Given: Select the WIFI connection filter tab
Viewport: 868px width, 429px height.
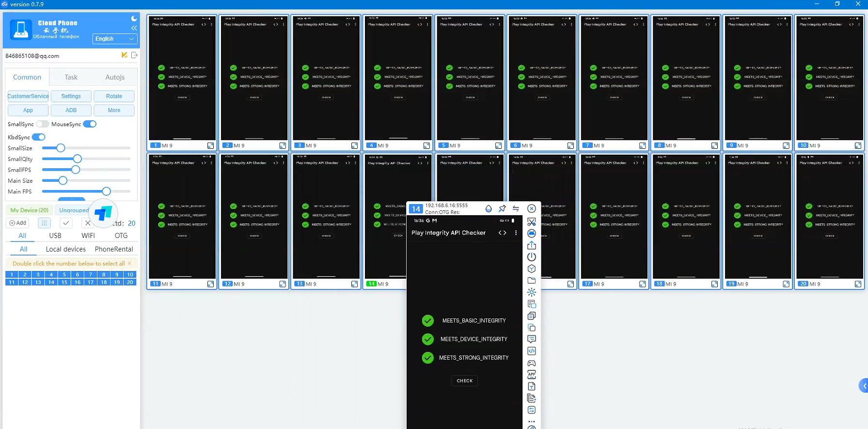Looking at the screenshot, I should point(88,236).
